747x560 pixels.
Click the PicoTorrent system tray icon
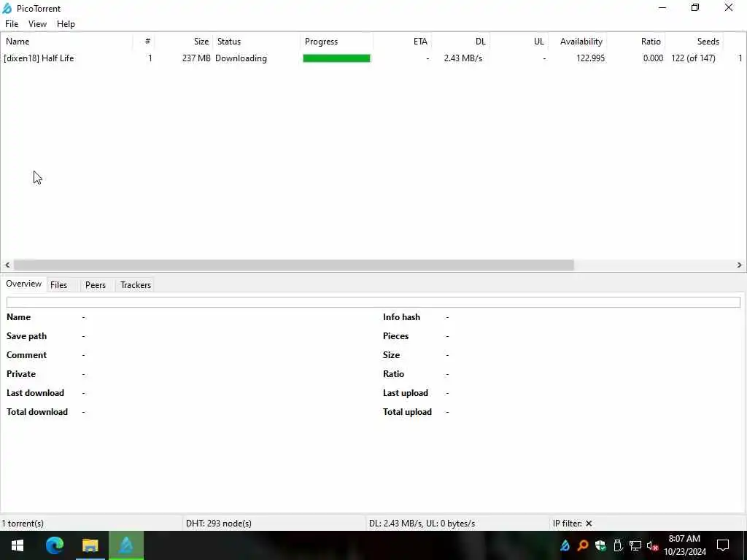click(x=565, y=545)
